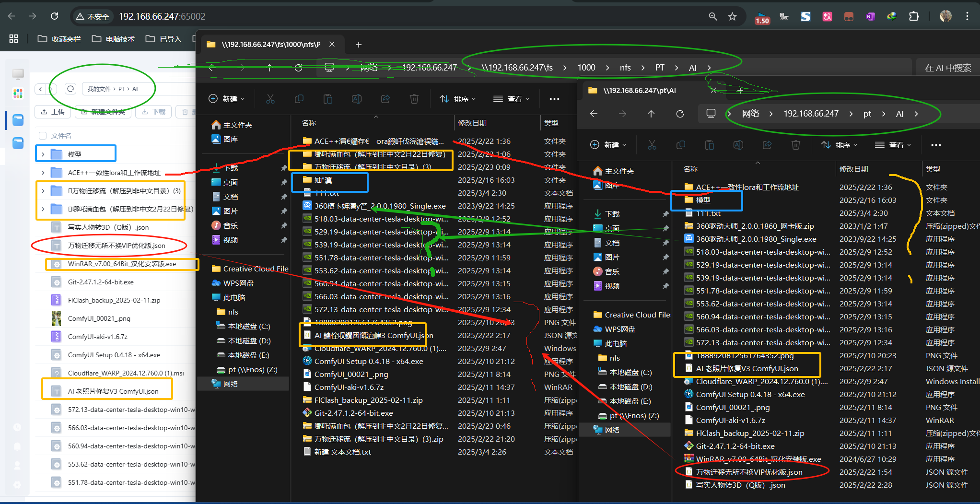980x504 pixels.
Task: Open 排序 dropdown in middle Explorer window
Action: tap(458, 99)
